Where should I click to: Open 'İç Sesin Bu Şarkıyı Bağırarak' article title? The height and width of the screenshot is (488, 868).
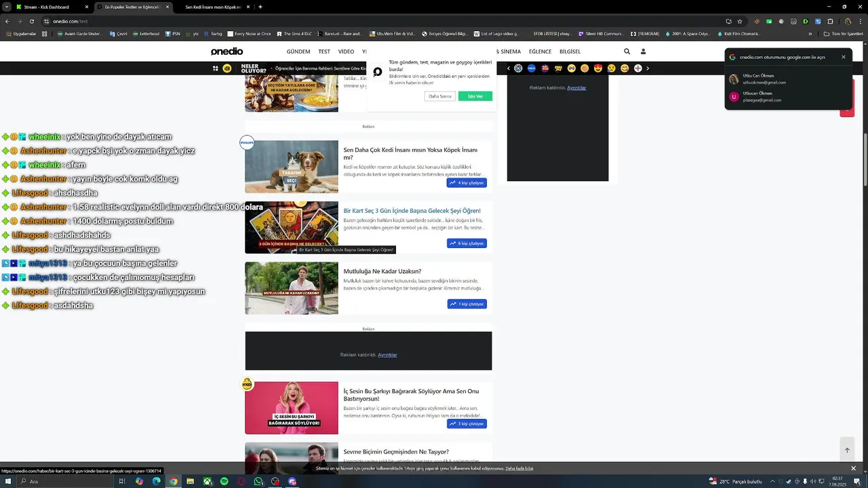[x=411, y=394]
